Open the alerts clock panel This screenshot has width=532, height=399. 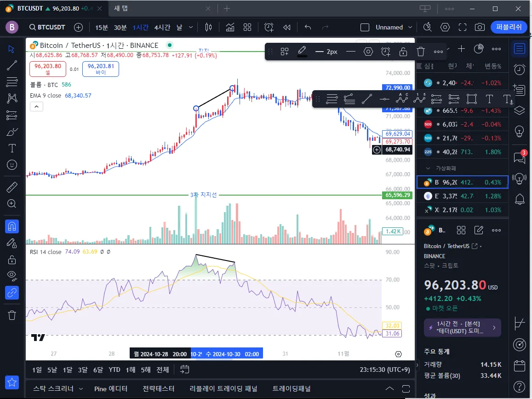(x=520, y=69)
